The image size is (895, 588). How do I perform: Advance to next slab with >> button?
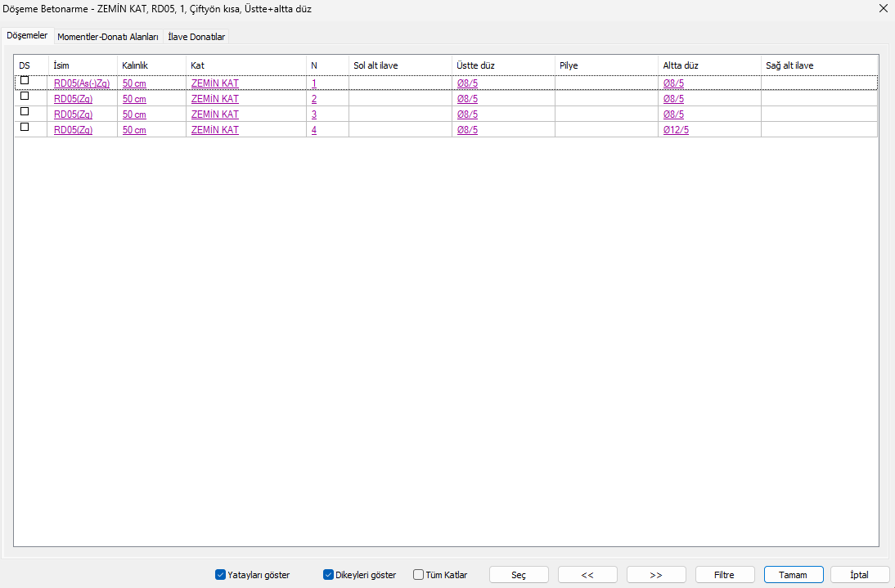point(656,575)
